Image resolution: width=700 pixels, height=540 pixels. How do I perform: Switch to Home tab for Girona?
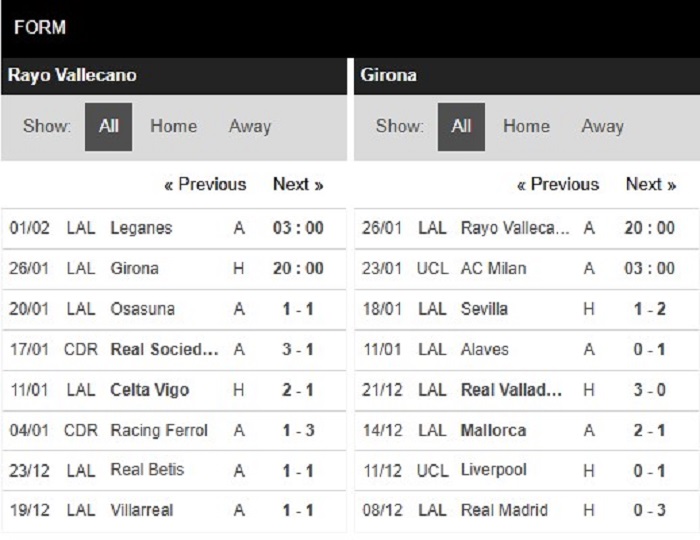point(526,126)
